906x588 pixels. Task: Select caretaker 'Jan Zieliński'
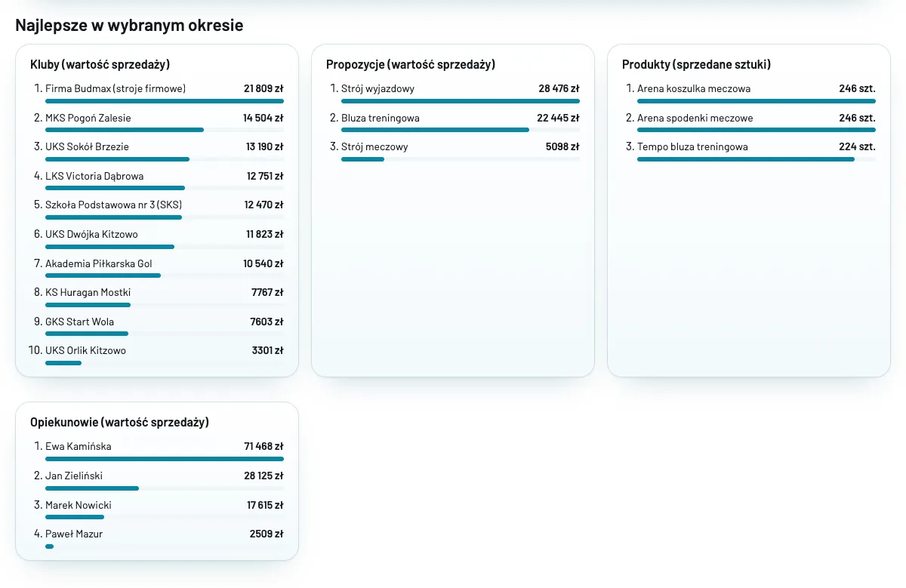coord(74,476)
